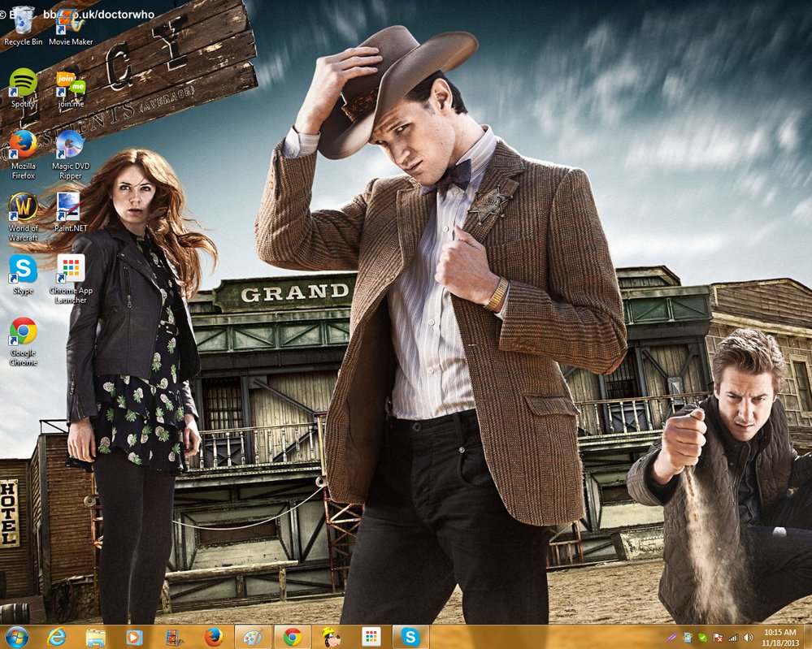This screenshot has height=649, width=812.
Task: Open the Recycle Bin desktop icon
Action: pos(23,26)
